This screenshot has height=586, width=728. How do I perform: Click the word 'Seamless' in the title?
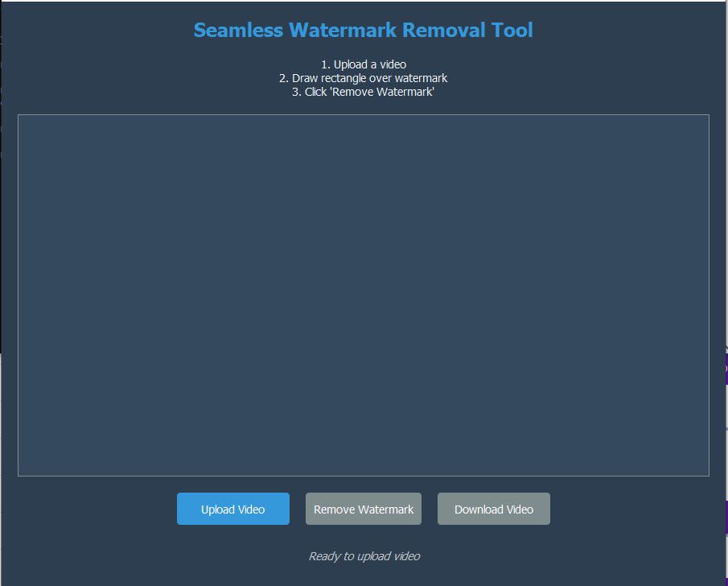click(238, 31)
